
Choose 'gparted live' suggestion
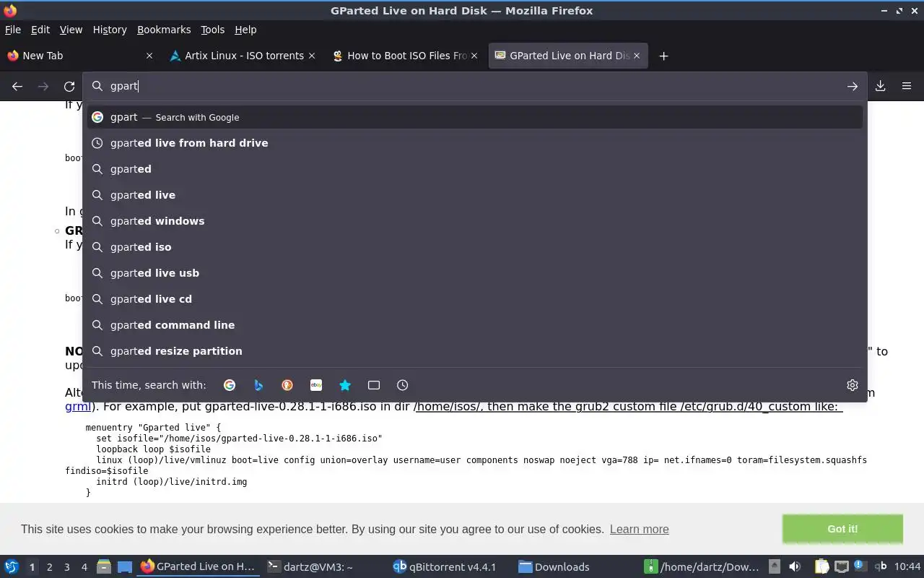click(475, 195)
